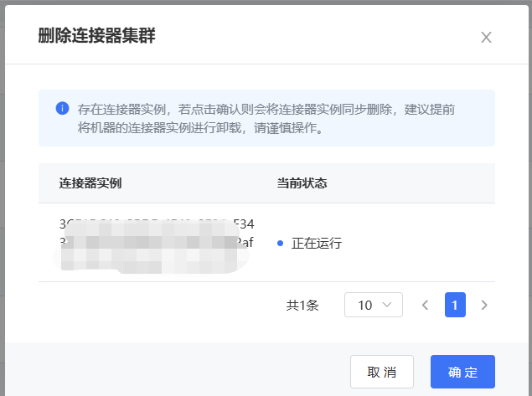Confirm deletion with the 确定 button
532x396 pixels.
pos(462,372)
